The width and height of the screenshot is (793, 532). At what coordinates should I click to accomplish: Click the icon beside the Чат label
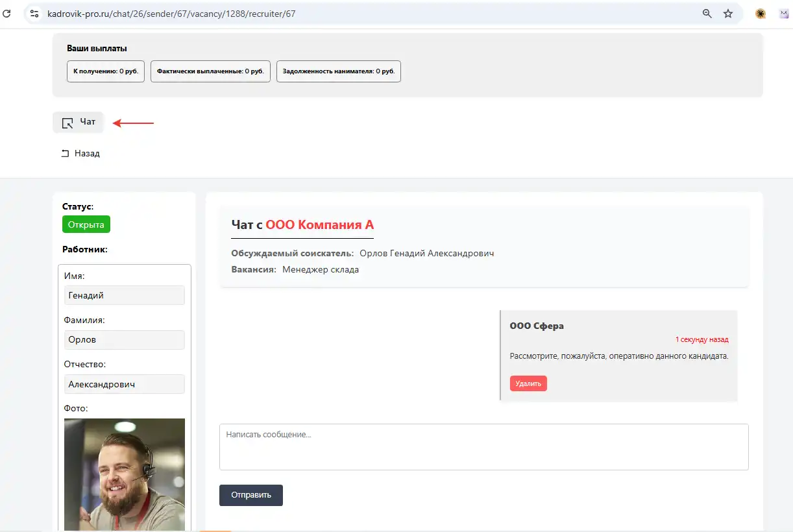[67, 123]
